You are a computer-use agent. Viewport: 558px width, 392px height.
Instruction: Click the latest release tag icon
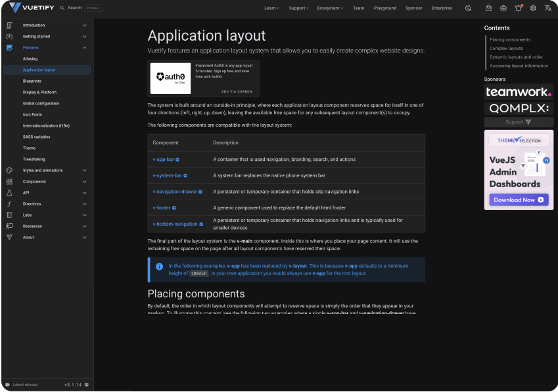tap(7, 385)
